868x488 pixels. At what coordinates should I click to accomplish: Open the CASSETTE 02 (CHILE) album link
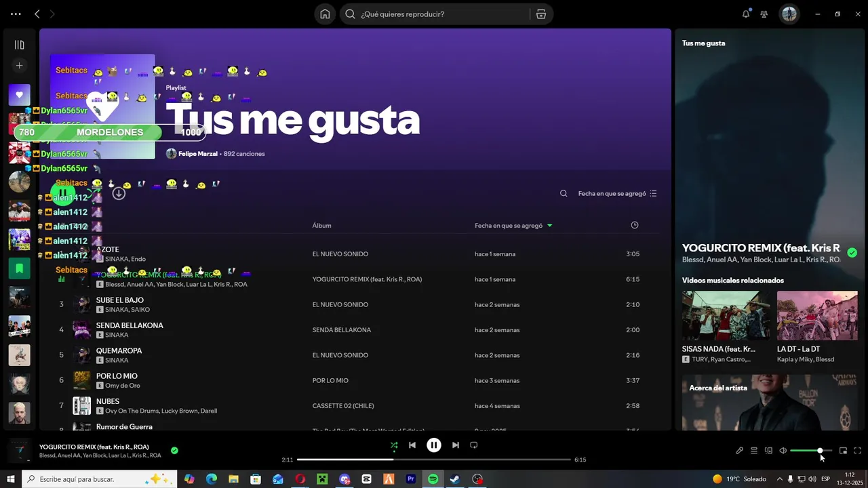343,406
